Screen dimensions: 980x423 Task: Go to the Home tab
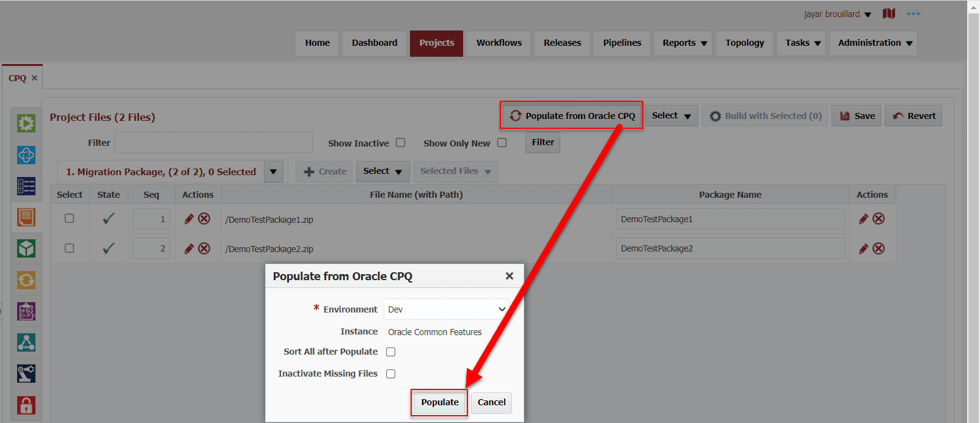(x=318, y=43)
